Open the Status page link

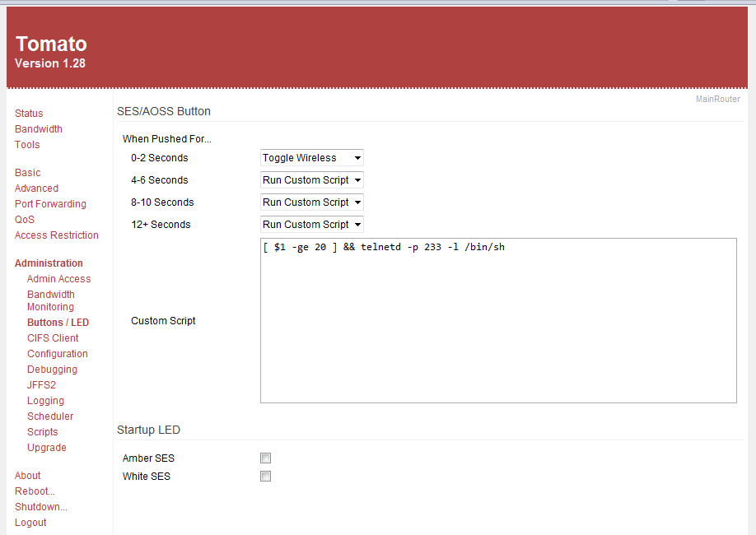click(29, 114)
